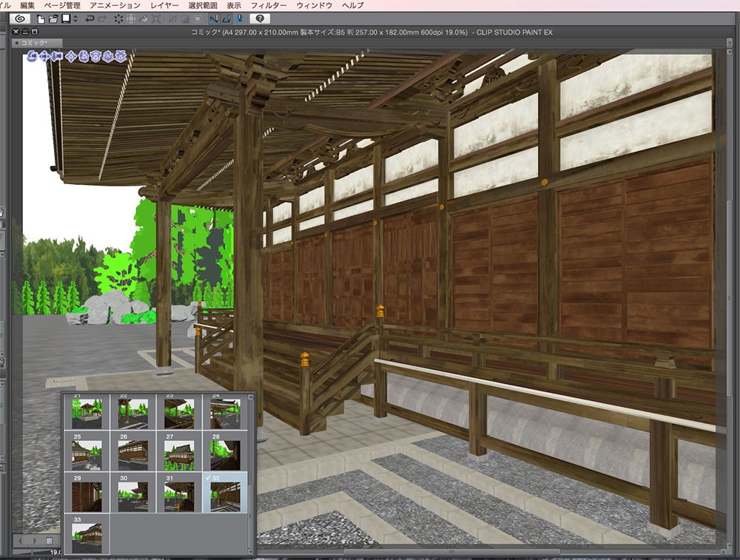740x560 pixels.
Task: Toggle snap to special ruler icon
Action: coord(226,19)
